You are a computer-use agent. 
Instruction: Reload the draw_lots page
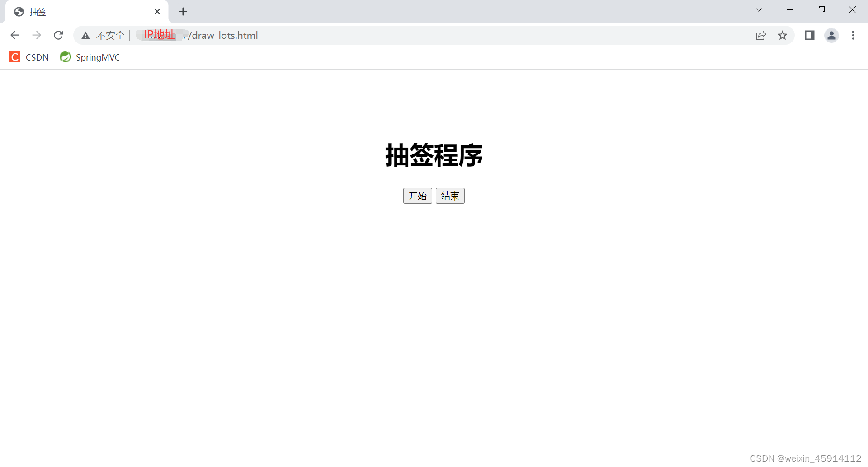point(58,35)
